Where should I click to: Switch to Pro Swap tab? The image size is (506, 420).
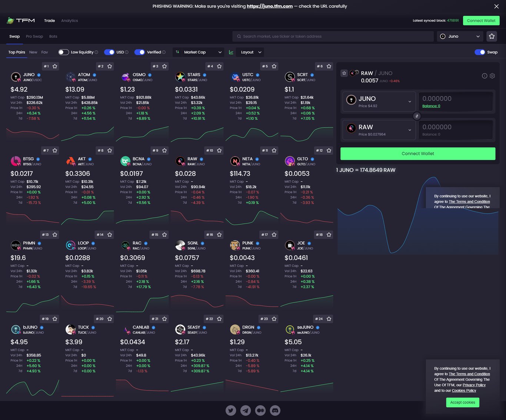(x=34, y=36)
